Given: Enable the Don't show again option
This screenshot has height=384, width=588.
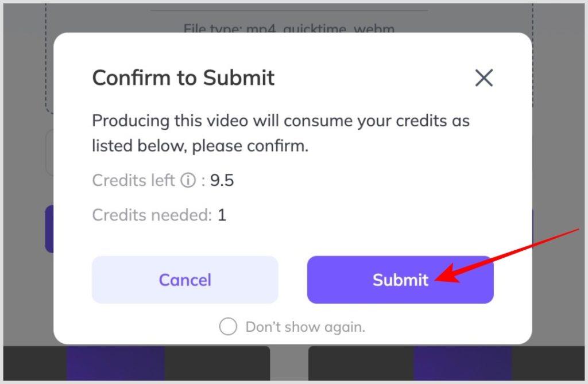Looking at the screenshot, I should [228, 326].
